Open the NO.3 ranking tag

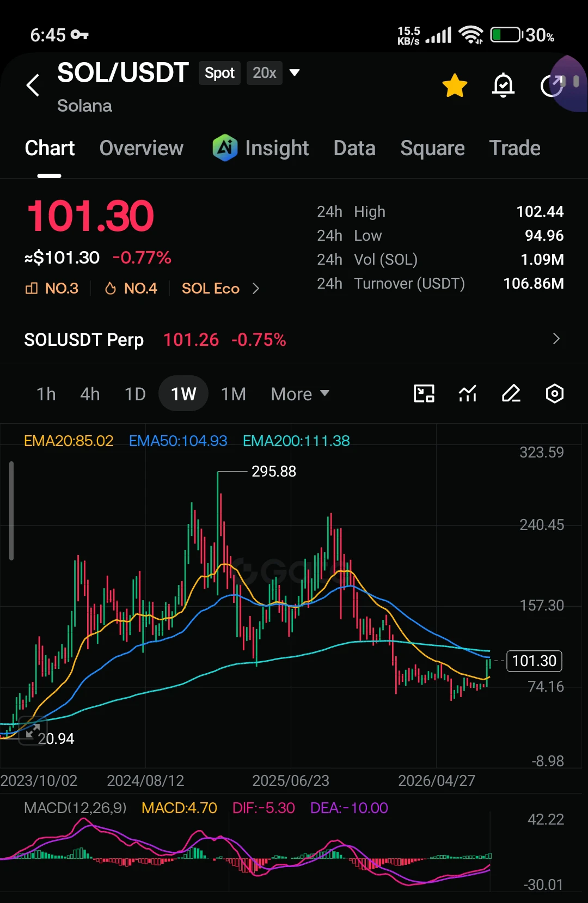pos(52,288)
